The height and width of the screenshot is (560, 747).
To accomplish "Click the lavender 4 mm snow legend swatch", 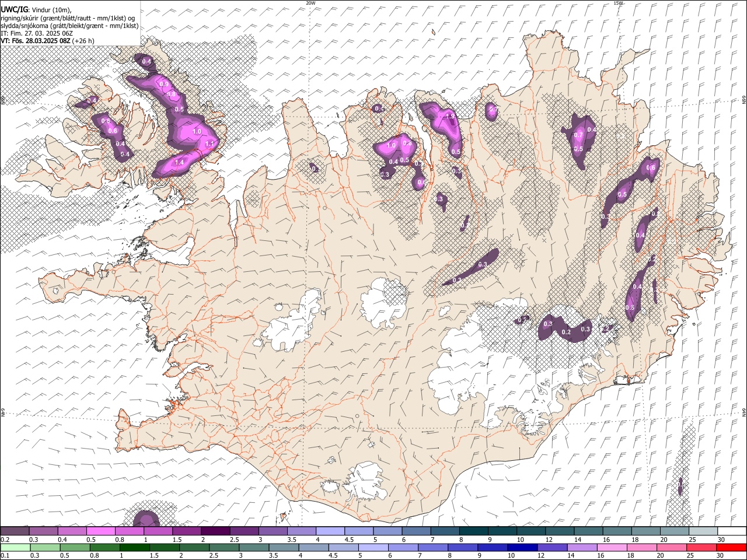I will (x=330, y=531).
